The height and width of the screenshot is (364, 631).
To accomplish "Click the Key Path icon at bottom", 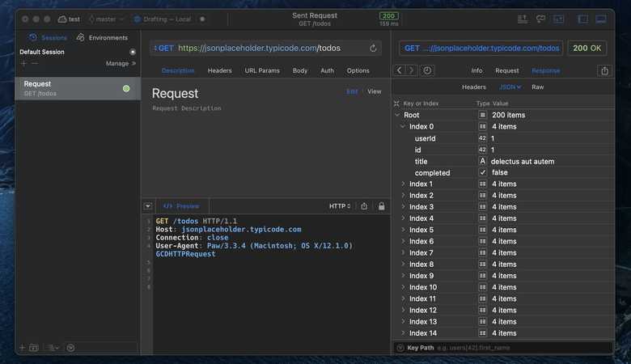I will [x=400, y=348].
